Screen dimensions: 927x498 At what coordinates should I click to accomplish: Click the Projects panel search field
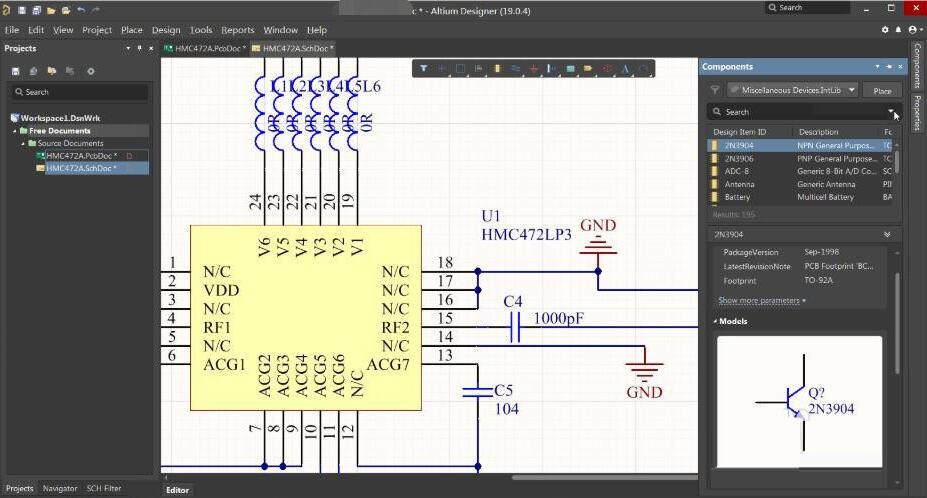(x=80, y=92)
